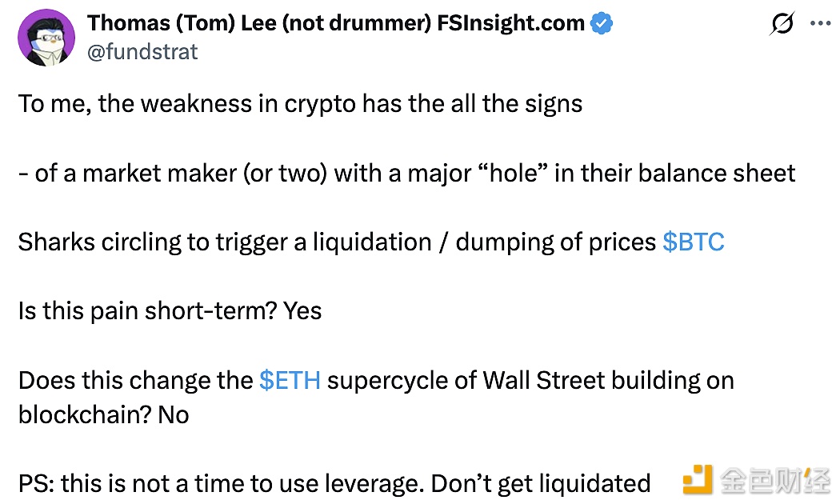Select the $BTC ticker mention

point(694,242)
